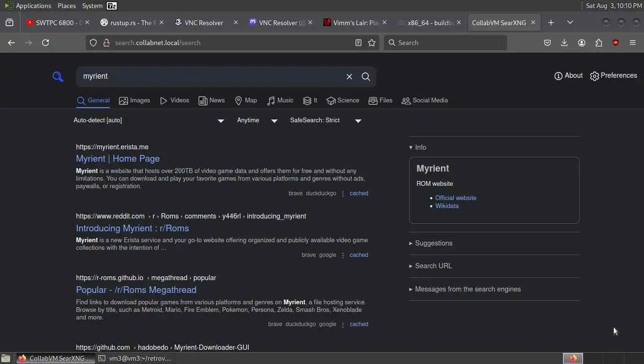Click the myrient search input field

coord(211,77)
